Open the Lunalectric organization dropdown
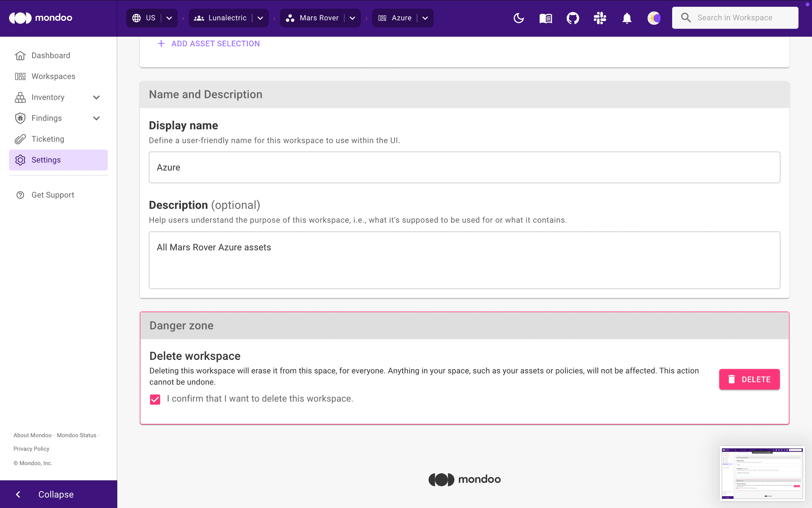 [x=260, y=18]
